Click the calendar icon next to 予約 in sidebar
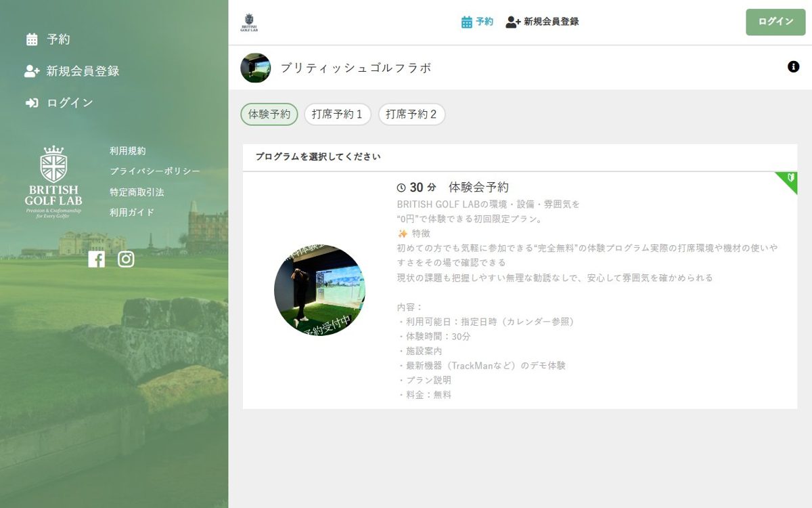 click(32, 39)
